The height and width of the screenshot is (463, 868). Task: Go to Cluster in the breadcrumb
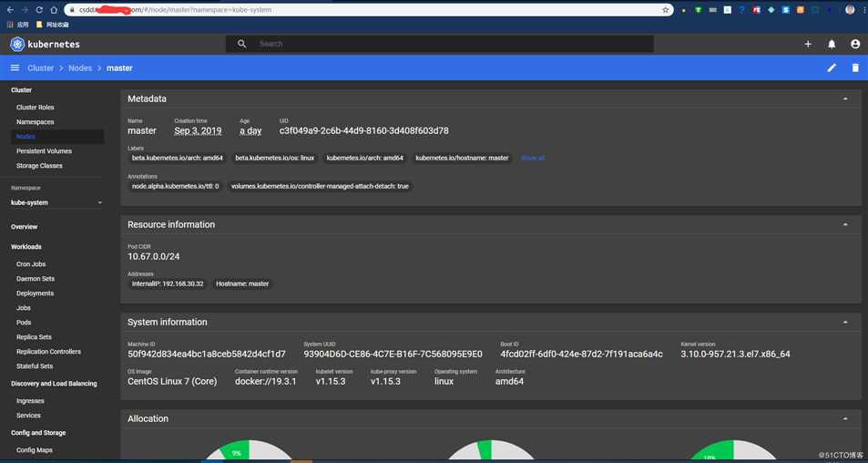click(x=40, y=68)
